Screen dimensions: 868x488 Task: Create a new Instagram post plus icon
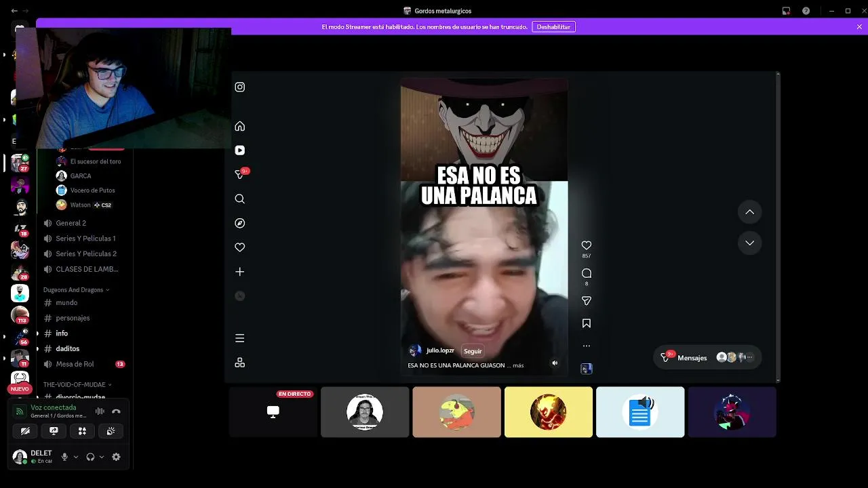[x=239, y=272]
